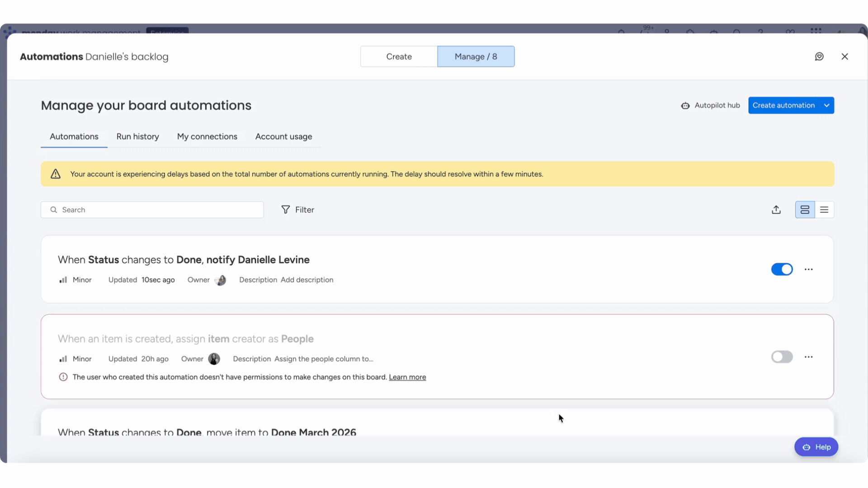Click the Create automation button
This screenshot has width=868, height=488.
(x=783, y=105)
